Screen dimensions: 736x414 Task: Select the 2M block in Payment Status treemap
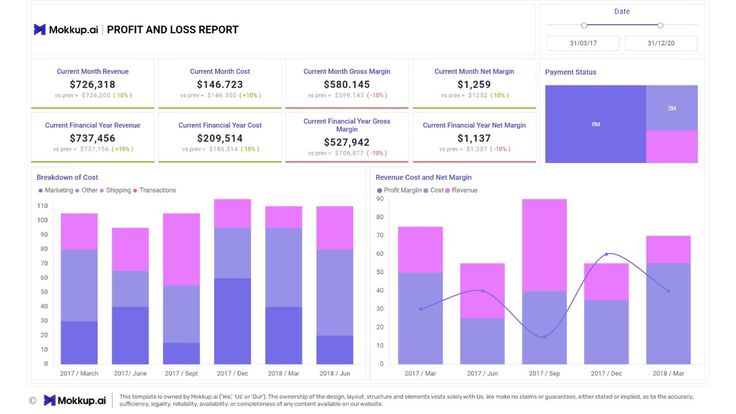(x=672, y=108)
